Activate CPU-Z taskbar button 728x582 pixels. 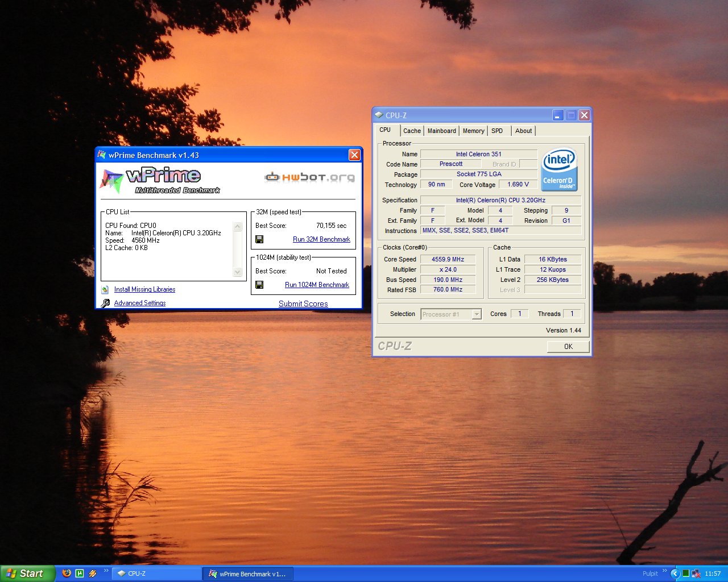[156, 573]
